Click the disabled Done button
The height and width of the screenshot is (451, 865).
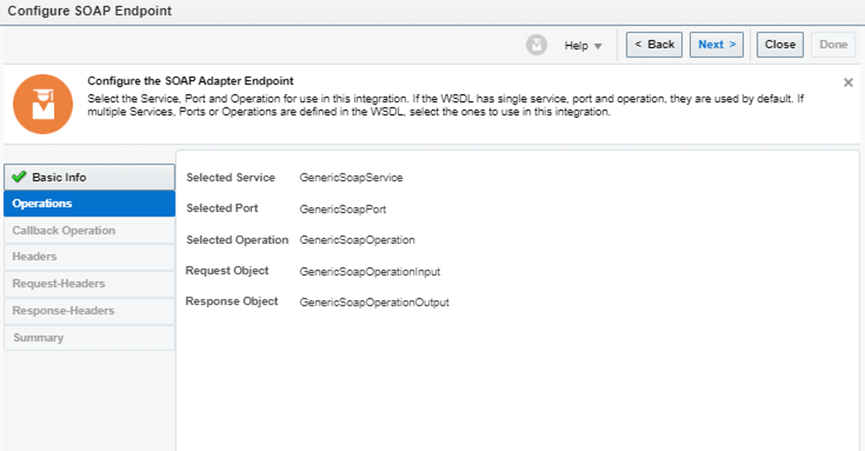(x=833, y=45)
